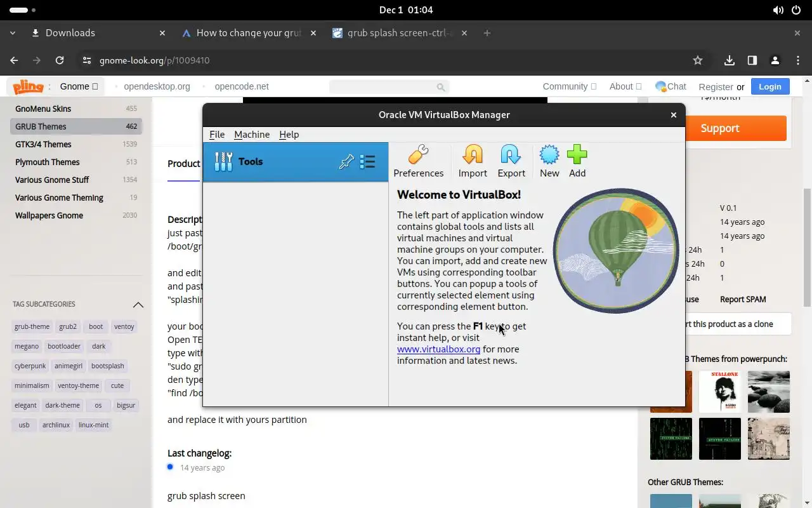Viewport: 812px width, 508px height.
Task: Open the stones grayscale theme thumbnail
Action: [x=769, y=392]
